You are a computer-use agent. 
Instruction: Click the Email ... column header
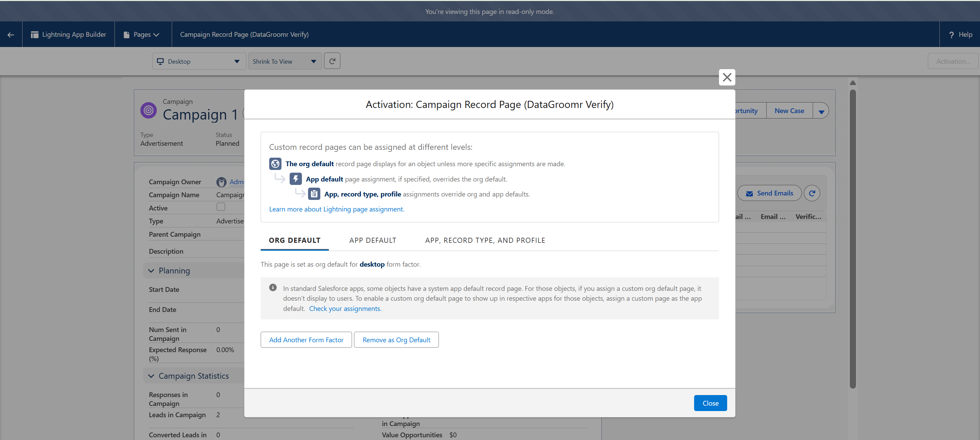773,217
